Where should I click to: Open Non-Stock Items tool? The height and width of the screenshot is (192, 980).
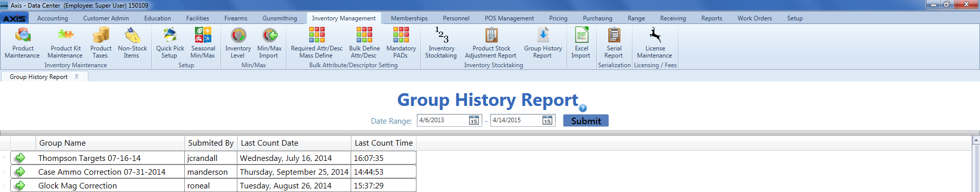point(132,43)
